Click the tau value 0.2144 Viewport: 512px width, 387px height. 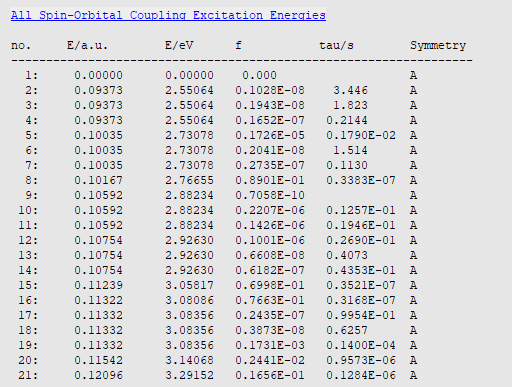pyautogui.click(x=347, y=120)
